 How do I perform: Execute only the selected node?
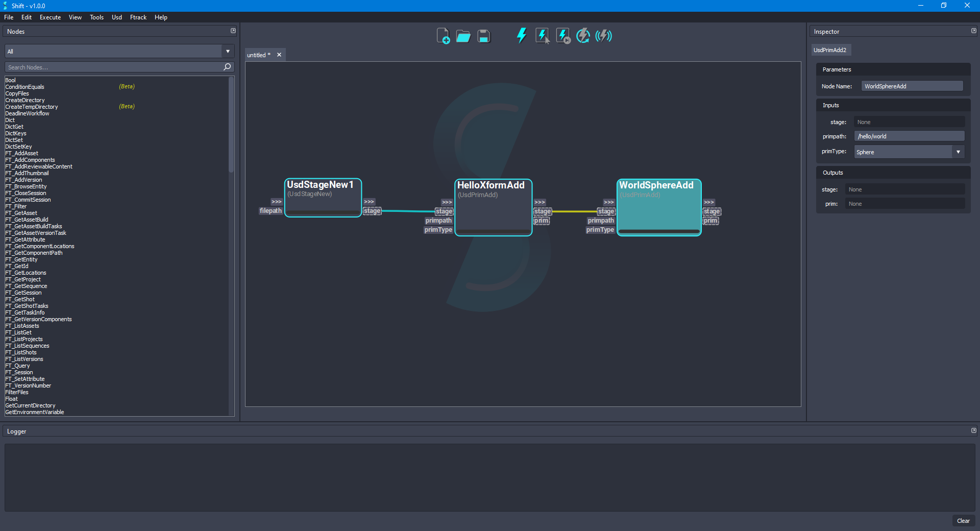[542, 36]
